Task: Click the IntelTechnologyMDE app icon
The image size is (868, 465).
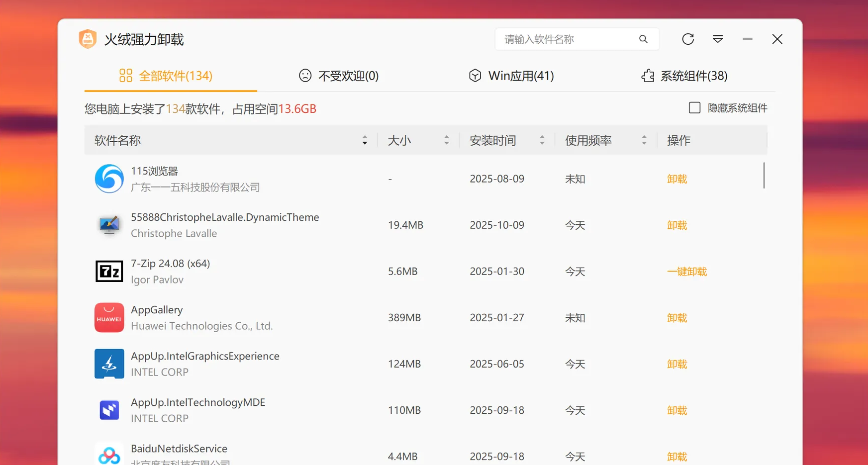Action: (x=109, y=410)
